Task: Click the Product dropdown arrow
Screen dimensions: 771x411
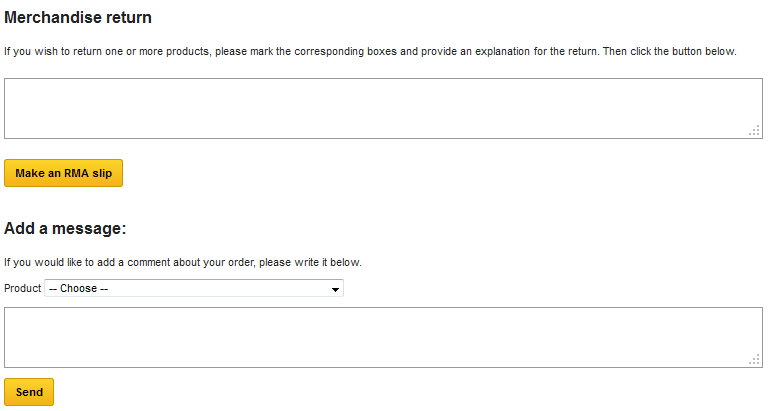Action: click(x=335, y=289)
